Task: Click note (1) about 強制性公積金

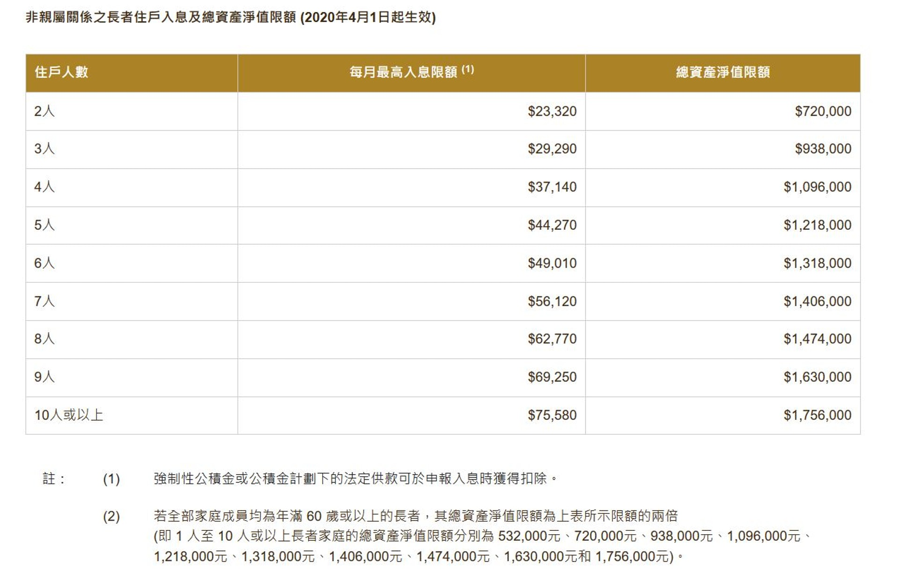Action: pos(356,478)
